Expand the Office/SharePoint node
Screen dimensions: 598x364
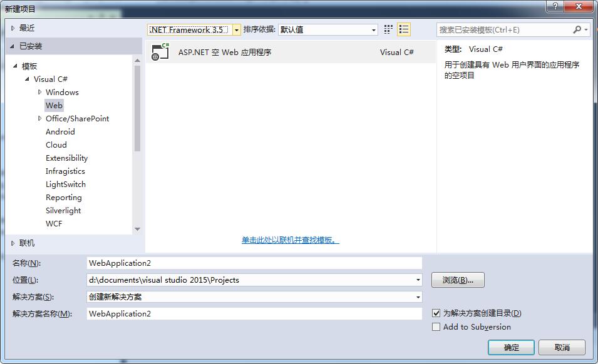[x=39, y=118]
